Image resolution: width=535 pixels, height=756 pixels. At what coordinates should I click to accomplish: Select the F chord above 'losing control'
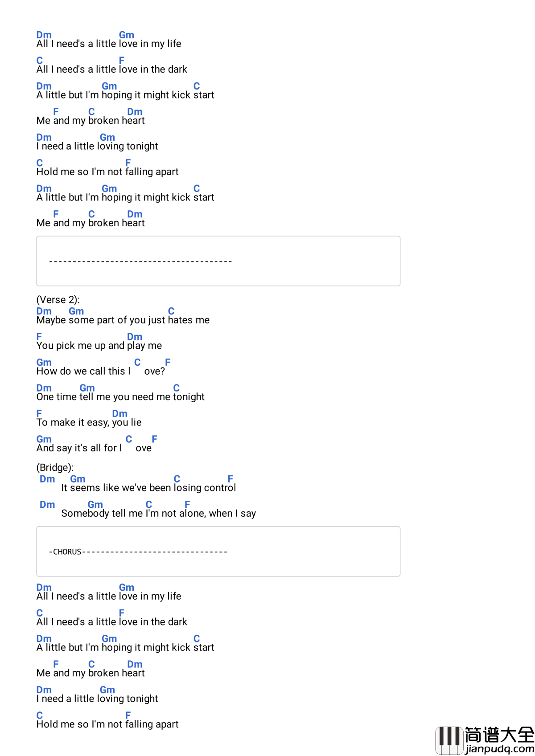[x=230, y=479]
